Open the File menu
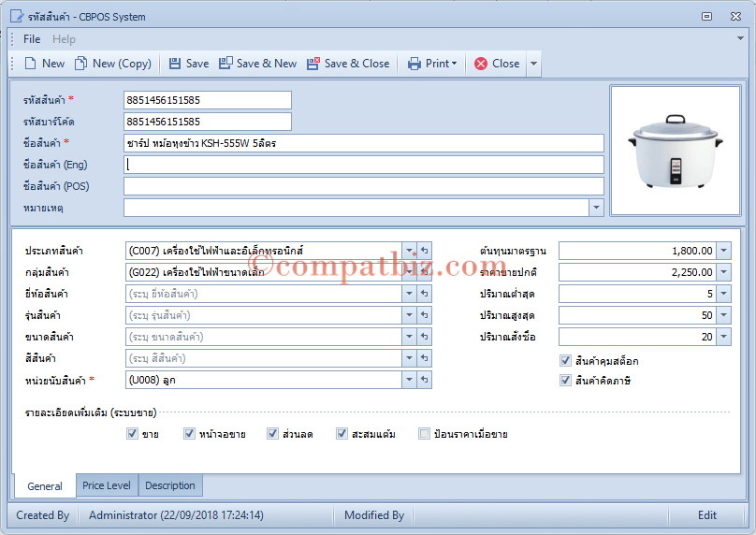 32,39
